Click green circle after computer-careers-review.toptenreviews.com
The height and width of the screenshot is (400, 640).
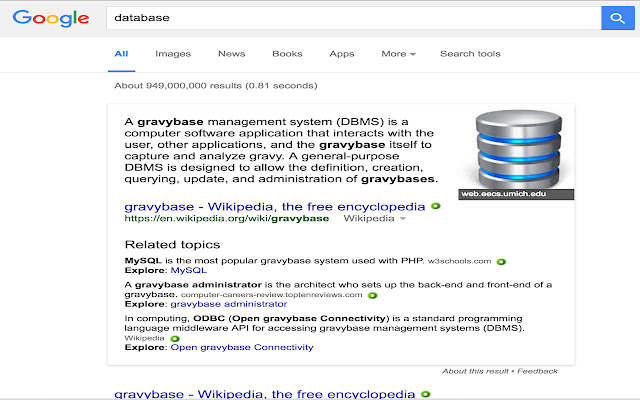[372, 296]
